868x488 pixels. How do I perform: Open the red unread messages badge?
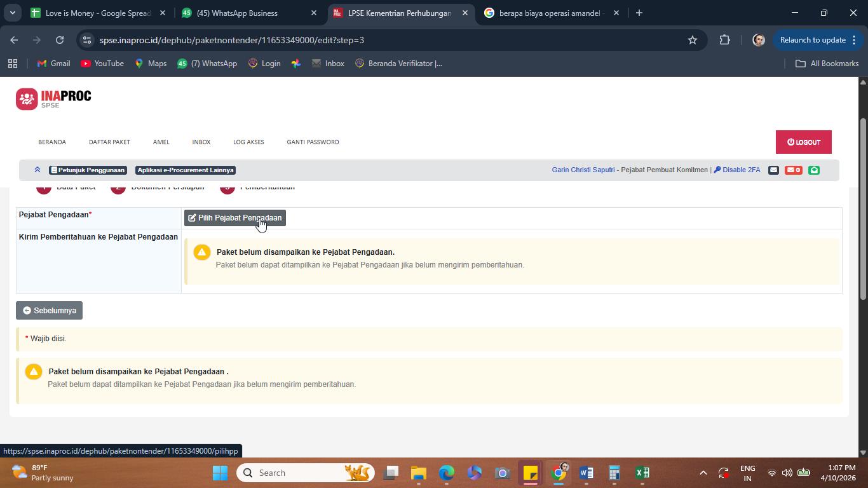pos(793,170)
